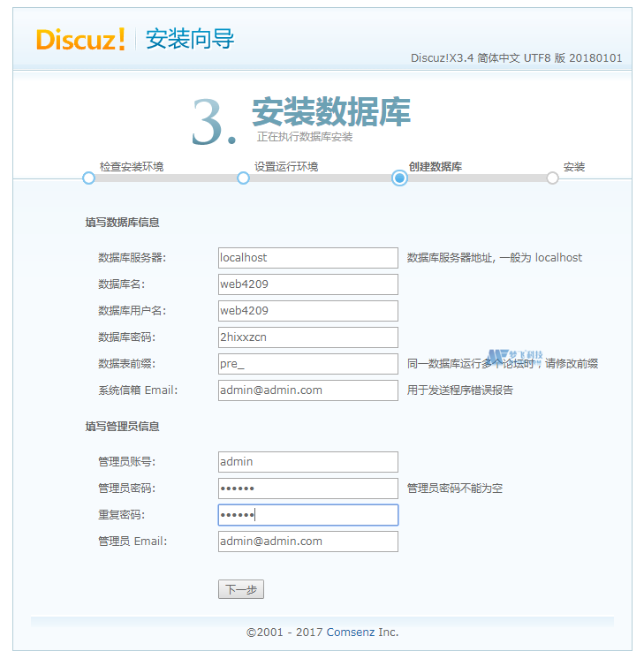The height and width of the screenshot is (659, 644).
Task: Click the Discuz! logo
Action: 80,40
